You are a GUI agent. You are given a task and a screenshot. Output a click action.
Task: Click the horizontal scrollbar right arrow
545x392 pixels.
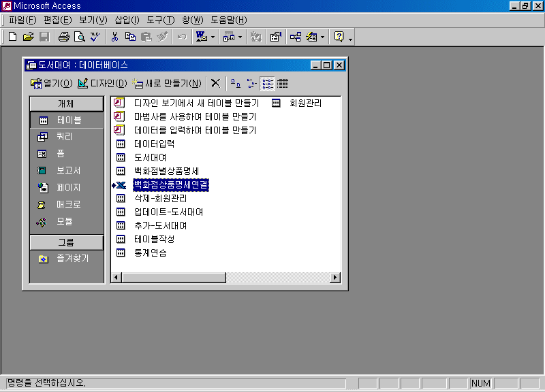pos(334,277)
